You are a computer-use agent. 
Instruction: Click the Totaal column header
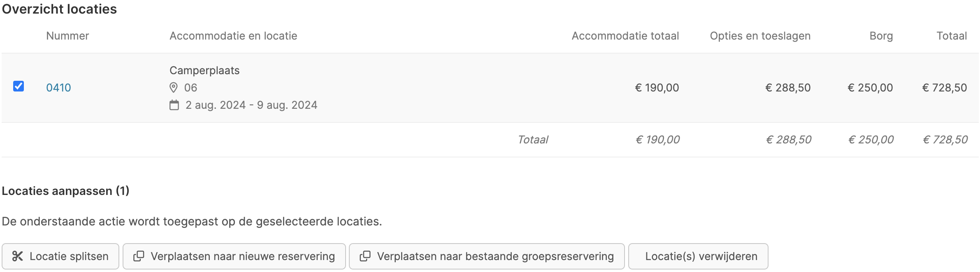(x=952, y=36)
